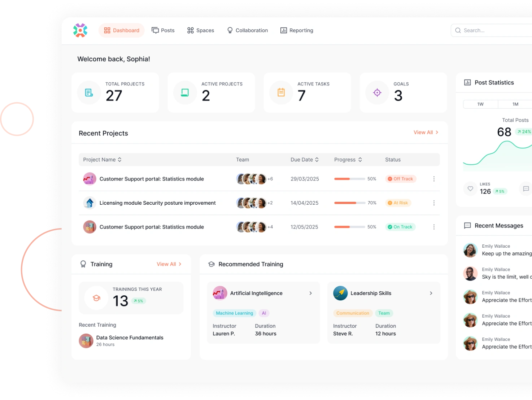Viewport: 532px width, 400px height.
Task: Click the graduation cap trainings icon
Action: point(96,298)
